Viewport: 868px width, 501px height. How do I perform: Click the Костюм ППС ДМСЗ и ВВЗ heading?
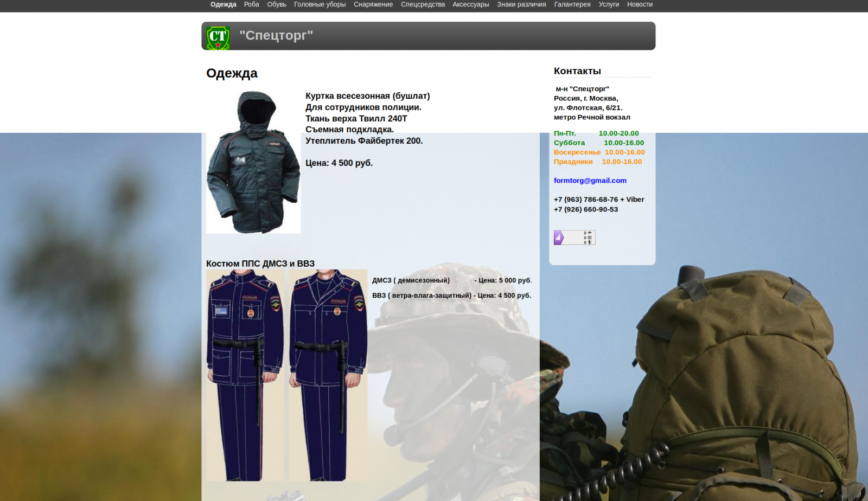click(260, 264)
